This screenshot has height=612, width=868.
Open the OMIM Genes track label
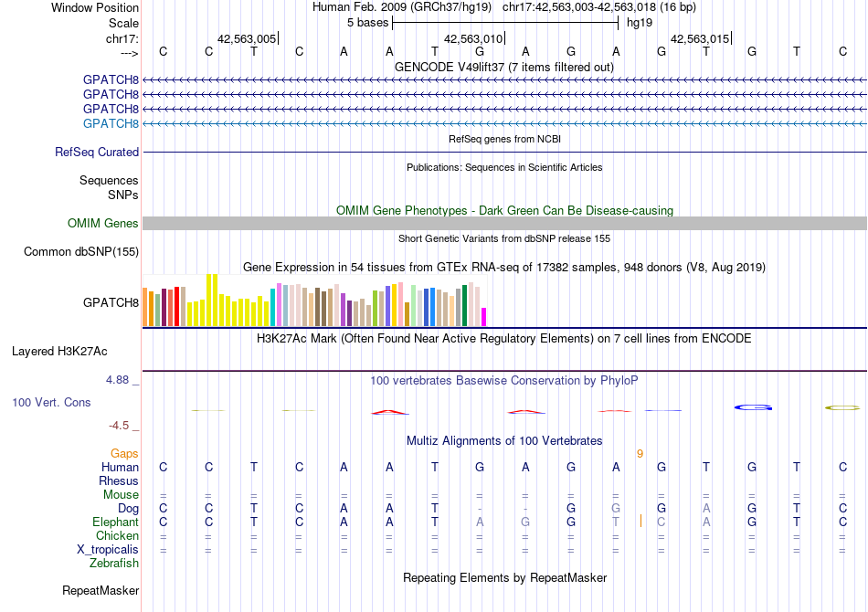103,224
